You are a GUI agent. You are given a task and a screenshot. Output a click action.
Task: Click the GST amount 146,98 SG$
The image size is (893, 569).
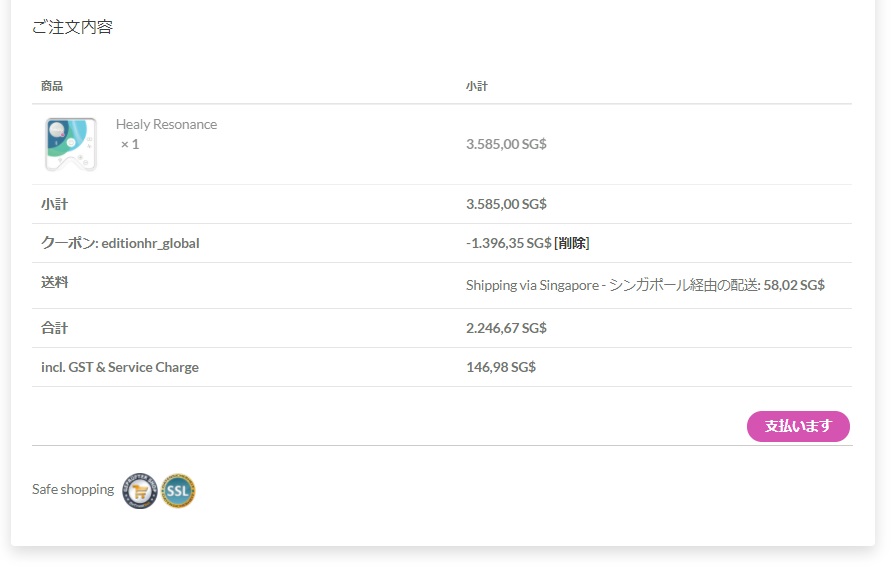point(501,367)
